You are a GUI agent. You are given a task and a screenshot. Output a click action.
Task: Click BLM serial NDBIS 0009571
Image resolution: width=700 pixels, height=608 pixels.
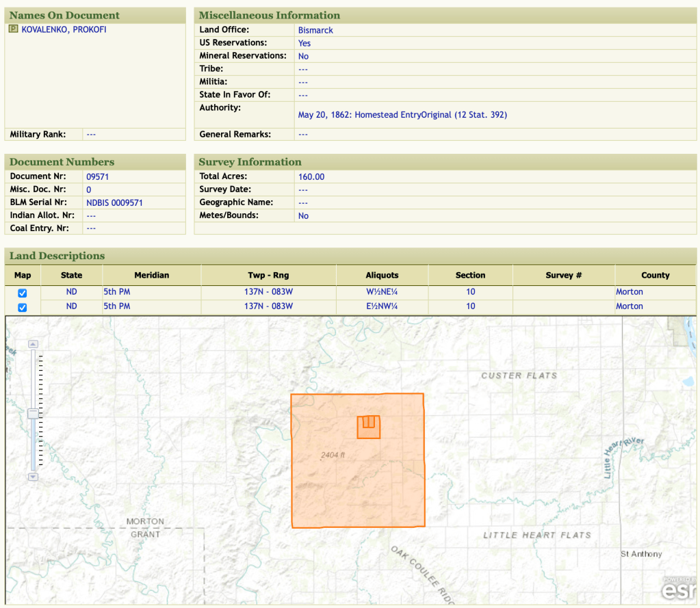(x=114, y=202)
